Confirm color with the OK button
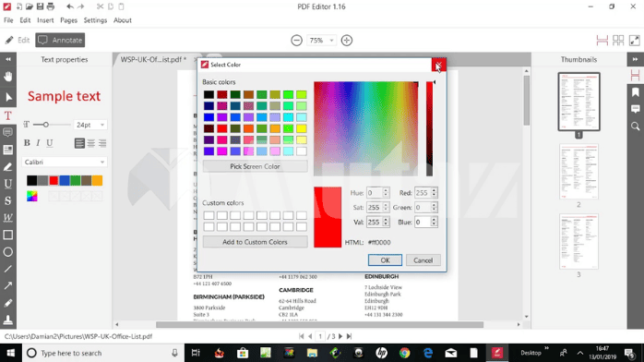This screenshot has width=644, height=362. [385, 260]
